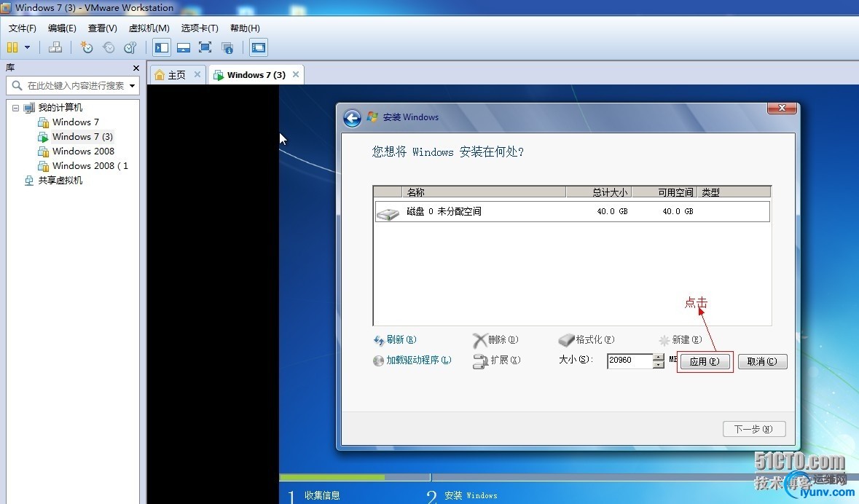Open the 选项卡(T) menu
Viewport: 859px width, 504px height.
200,28
